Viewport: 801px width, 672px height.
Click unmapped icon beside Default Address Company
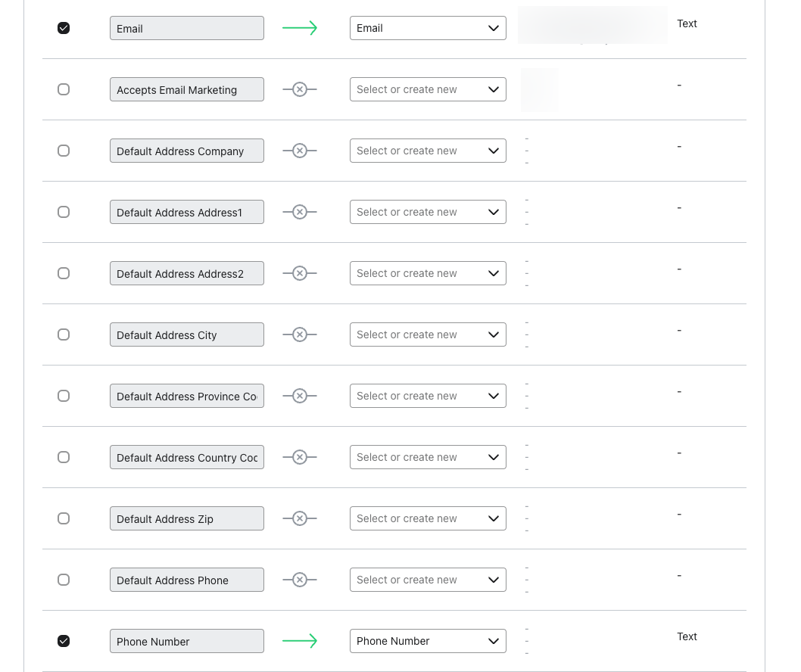point(300,151)
